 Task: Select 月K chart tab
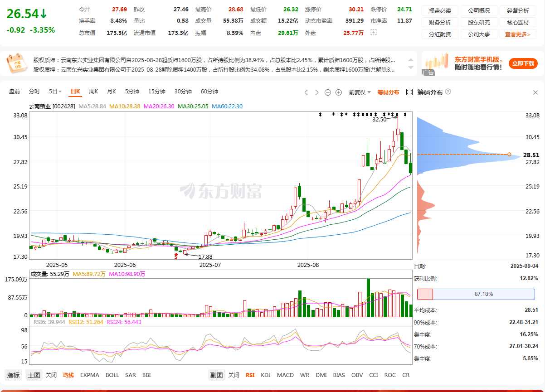click(x=112, y=92)
